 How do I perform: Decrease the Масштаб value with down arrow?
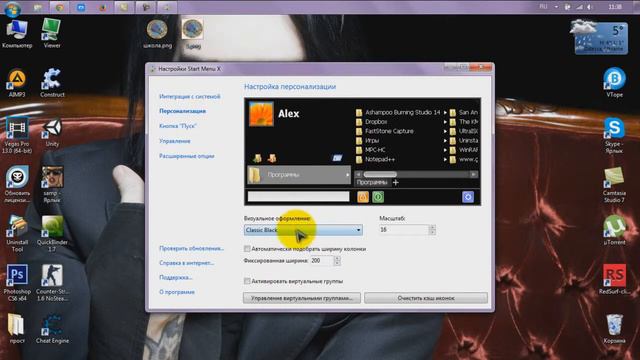click(432, 233)
